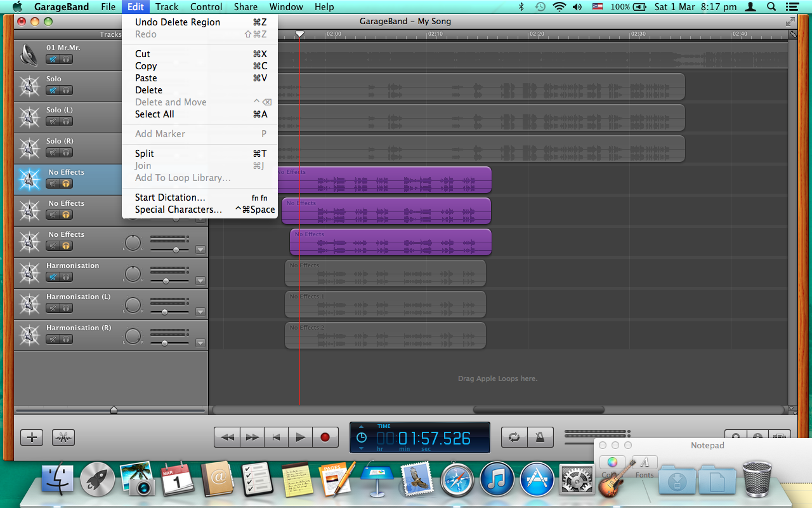Image resolution: width=812 pixels, height=508 pixels.
Task: Choose Select All in the Edit menu
Action: pyautogui.click(x=201, y=114)
